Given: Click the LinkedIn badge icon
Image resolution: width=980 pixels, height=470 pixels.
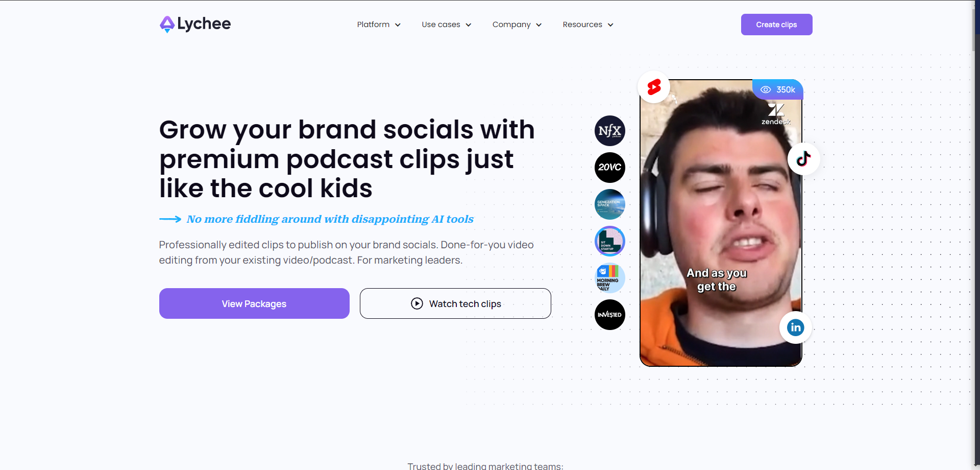Looking at the screenshot, I should tap(795, 327).
